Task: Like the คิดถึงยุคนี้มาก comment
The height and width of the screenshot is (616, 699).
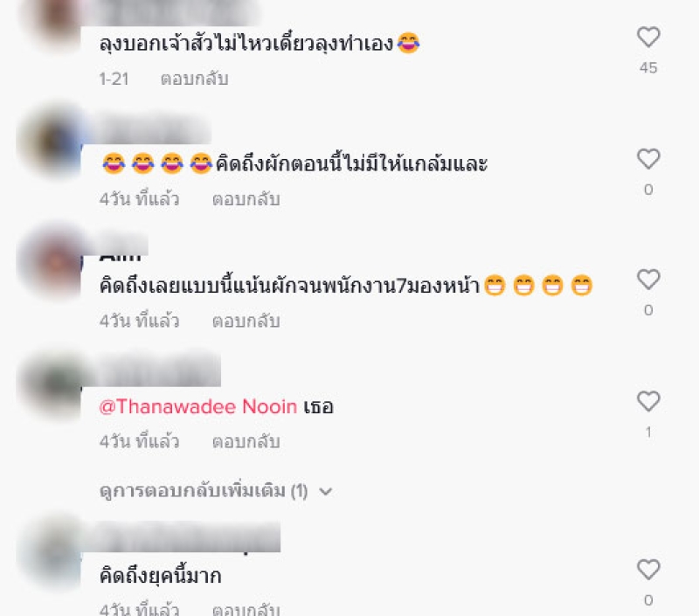Action: [x=648, y=569]
